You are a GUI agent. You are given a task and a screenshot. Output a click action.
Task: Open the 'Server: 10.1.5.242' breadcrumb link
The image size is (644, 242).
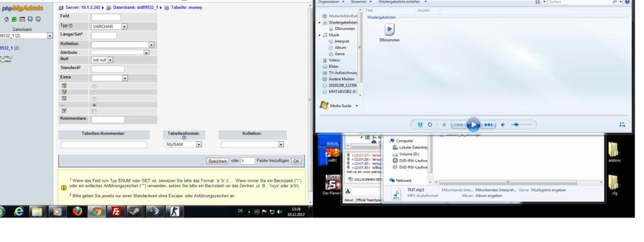83,7
